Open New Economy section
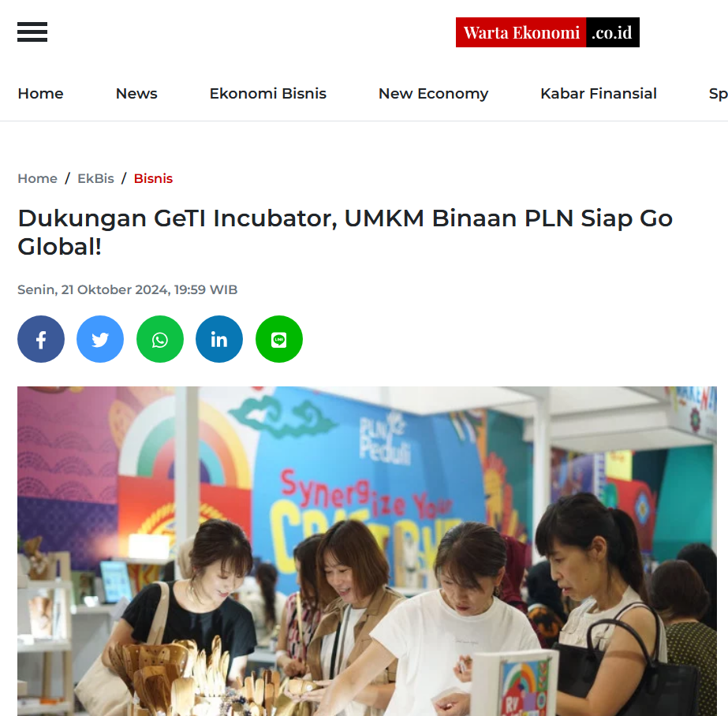The height and width of the screenshot is (716, 728). pyautogui.click(x=433, y=94)
